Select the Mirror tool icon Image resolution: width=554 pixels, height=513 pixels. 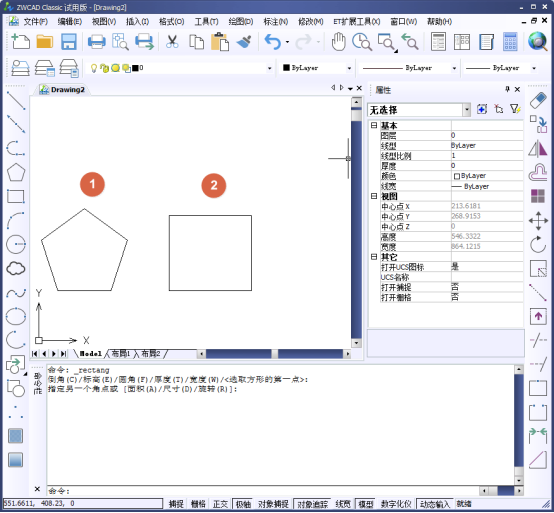[538, 149]
